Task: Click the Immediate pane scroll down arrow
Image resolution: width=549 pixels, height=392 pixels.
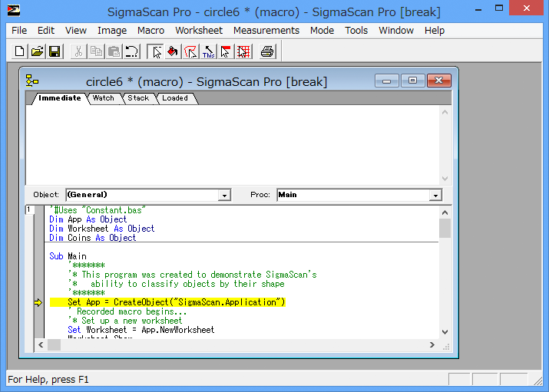Action: tap(445, 178)
